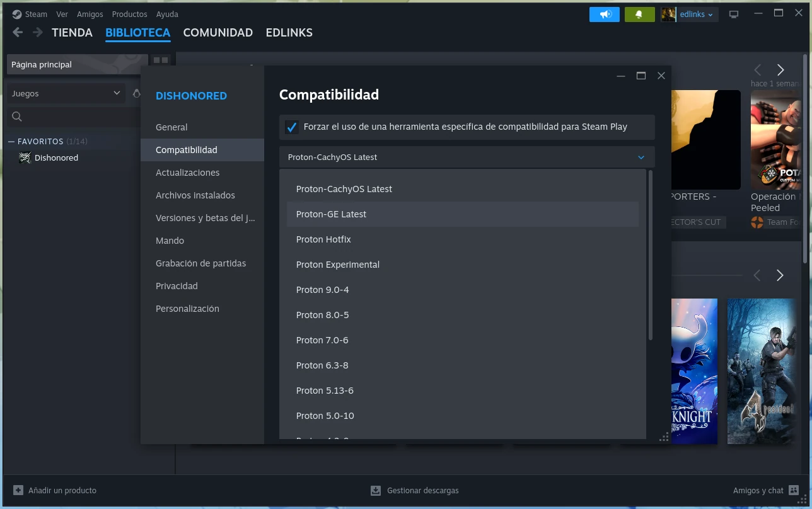The width and height of the screenshot is (812, 509).
Task: Click the Proton list scrollbar
Action: (651, 254)
